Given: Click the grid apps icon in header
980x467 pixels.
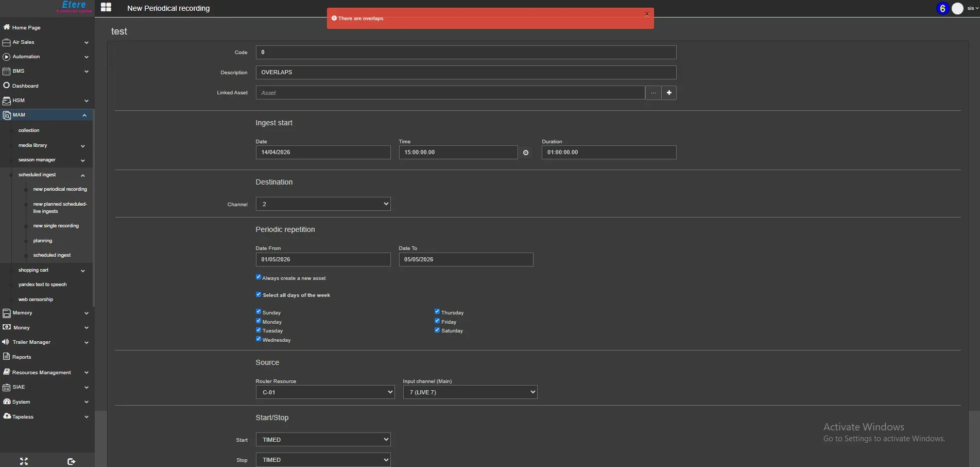Looking at the screenshot, I should (x=106, y=7).
